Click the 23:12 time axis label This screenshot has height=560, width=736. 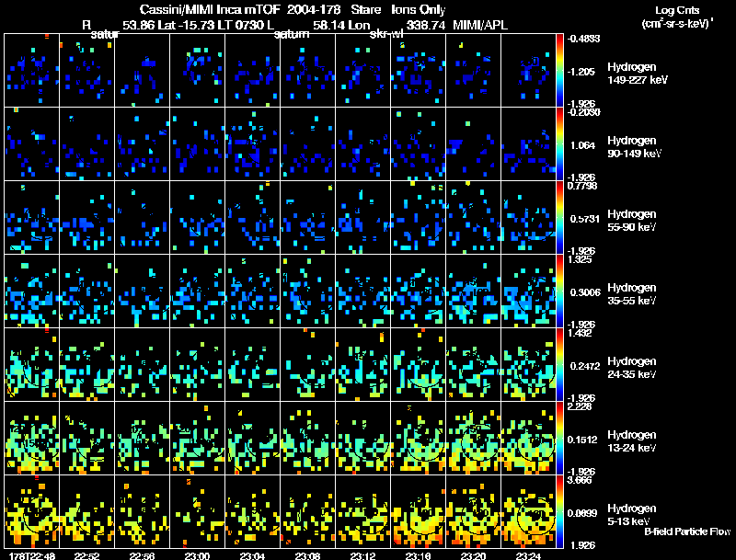[362, 555]
